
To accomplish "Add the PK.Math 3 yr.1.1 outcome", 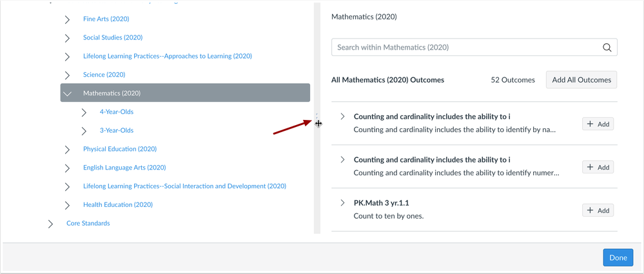I will 598,210.
